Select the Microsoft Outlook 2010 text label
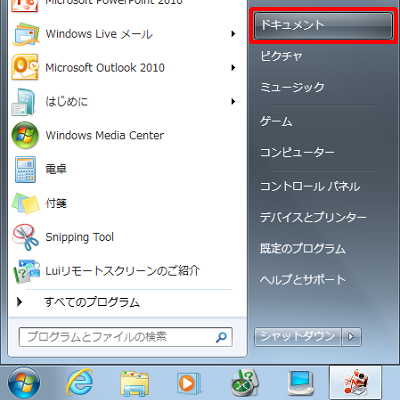The image size is (400, 400). coord(105,68)
